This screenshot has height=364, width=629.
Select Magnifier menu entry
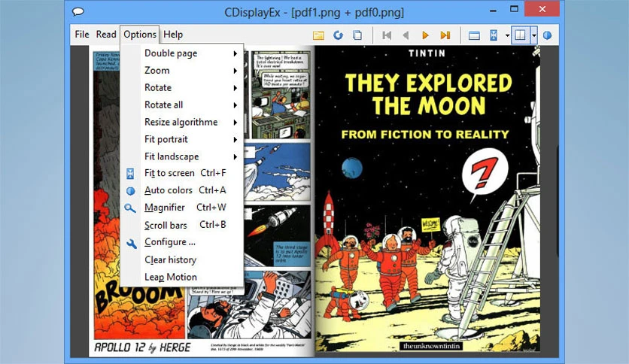coord(182,208)
